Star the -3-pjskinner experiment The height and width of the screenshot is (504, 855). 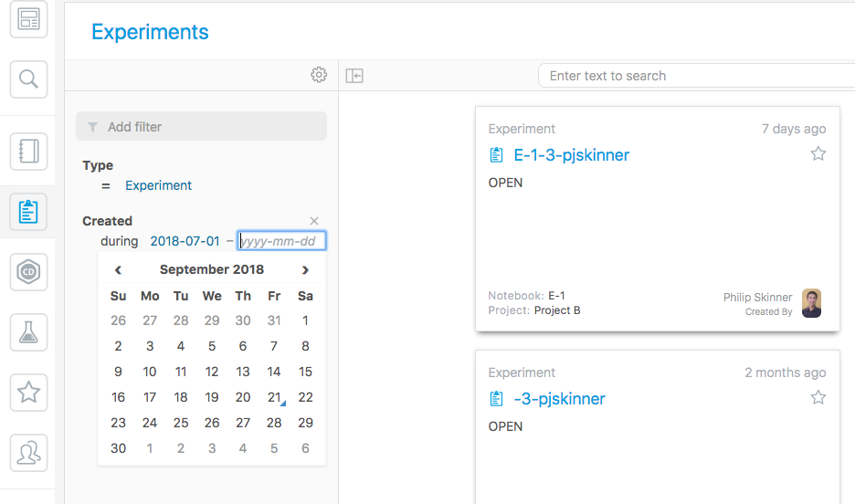[818, 397]
